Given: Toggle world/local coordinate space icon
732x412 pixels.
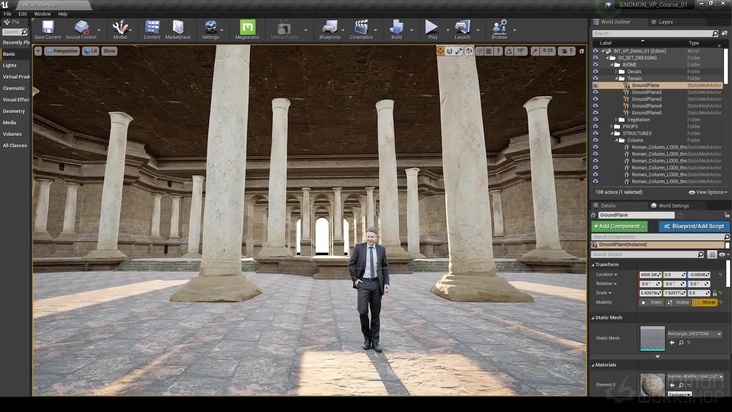Looking at the screenshot, I should point(469,51).
